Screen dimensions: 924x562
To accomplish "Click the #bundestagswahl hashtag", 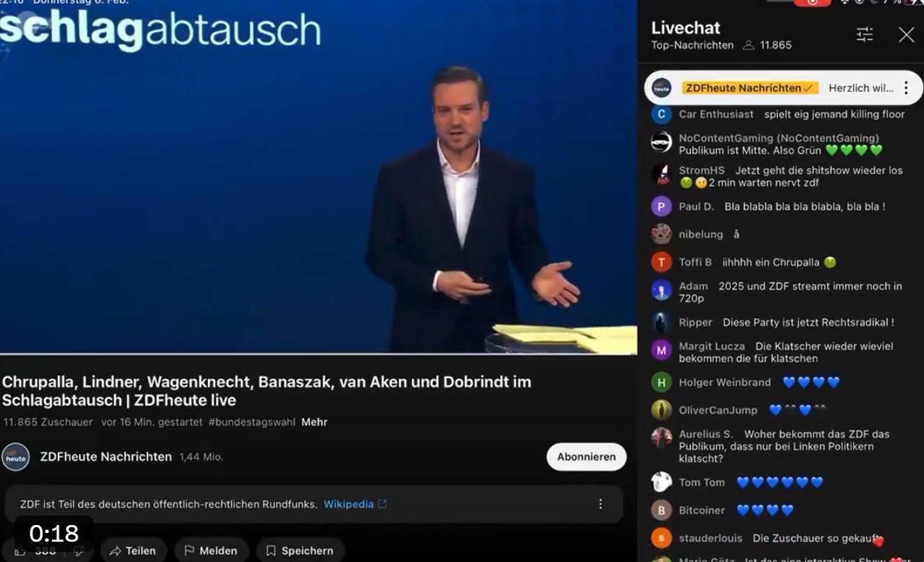I will [251, 421].
